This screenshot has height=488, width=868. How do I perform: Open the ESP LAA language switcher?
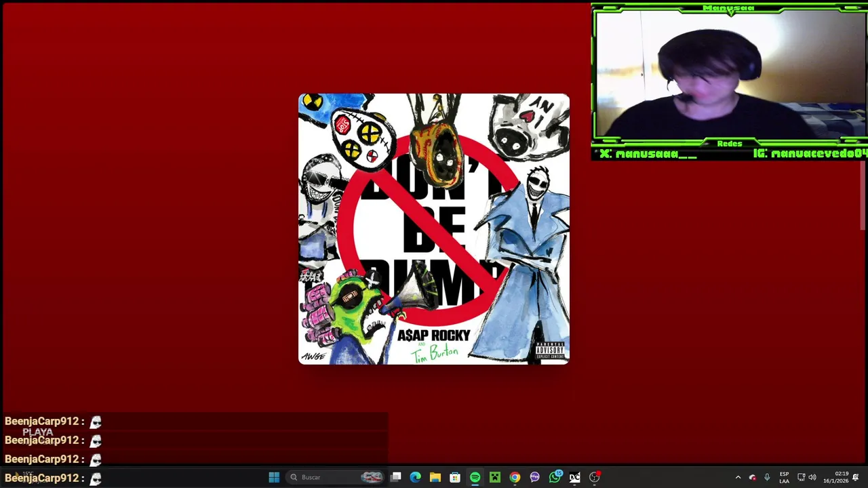(784, 477)
